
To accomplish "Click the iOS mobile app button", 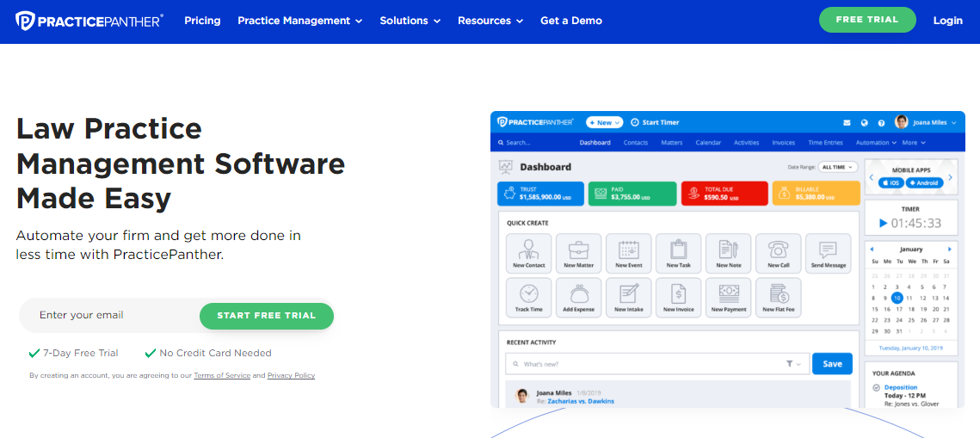I will 892,183.
